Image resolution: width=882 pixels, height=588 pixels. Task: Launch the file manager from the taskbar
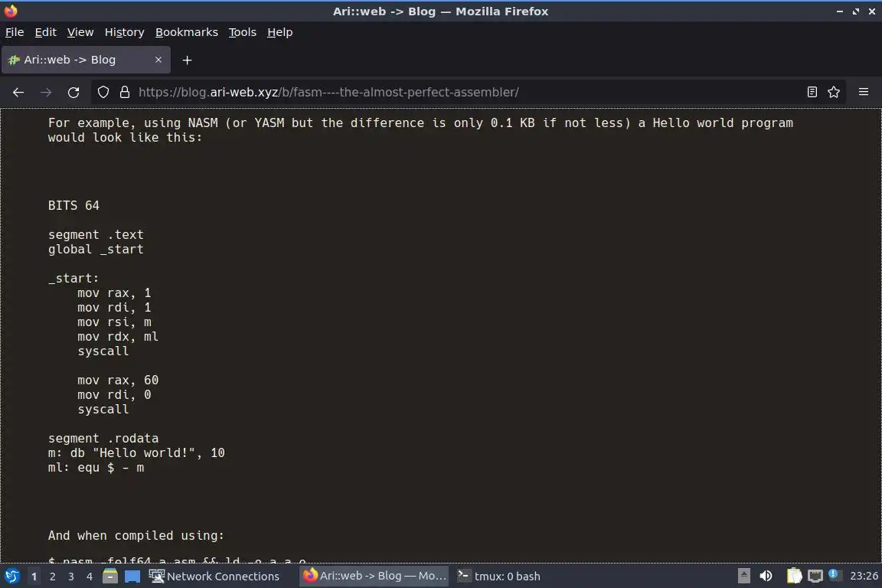(110, 577)
